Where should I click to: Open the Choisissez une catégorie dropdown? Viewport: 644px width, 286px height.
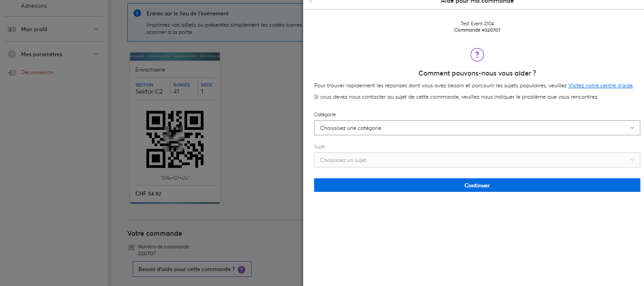[477, 128]
